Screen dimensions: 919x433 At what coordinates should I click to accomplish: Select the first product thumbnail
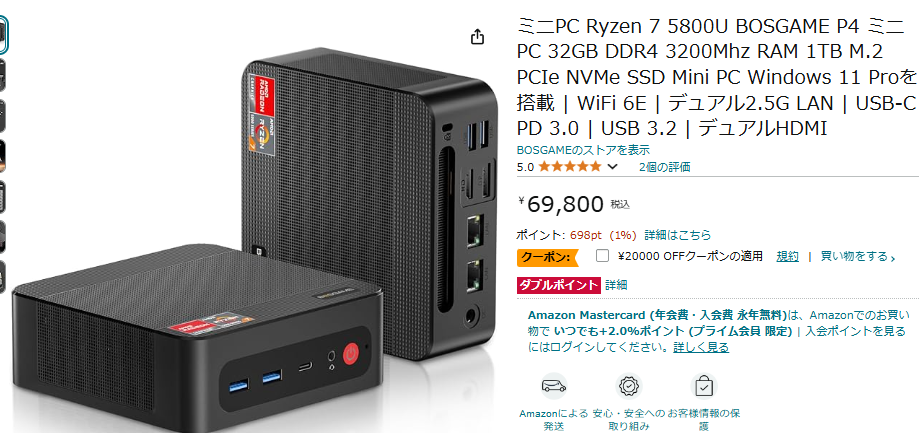click(4, 35)
